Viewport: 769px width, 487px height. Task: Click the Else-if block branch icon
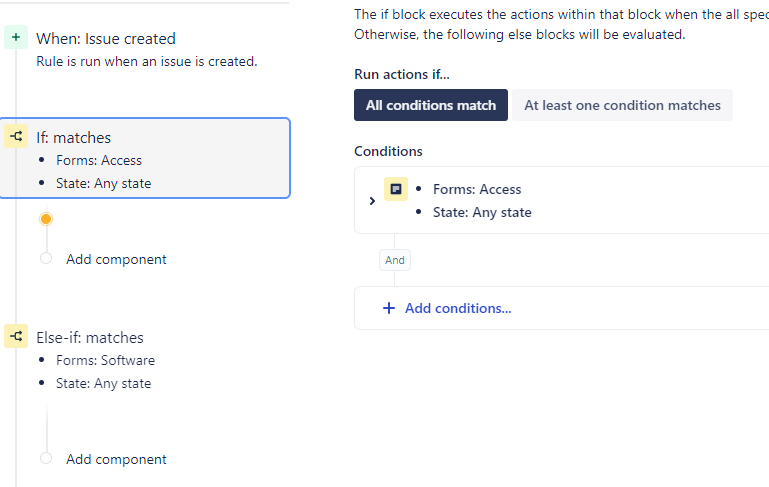coord(16,336)
